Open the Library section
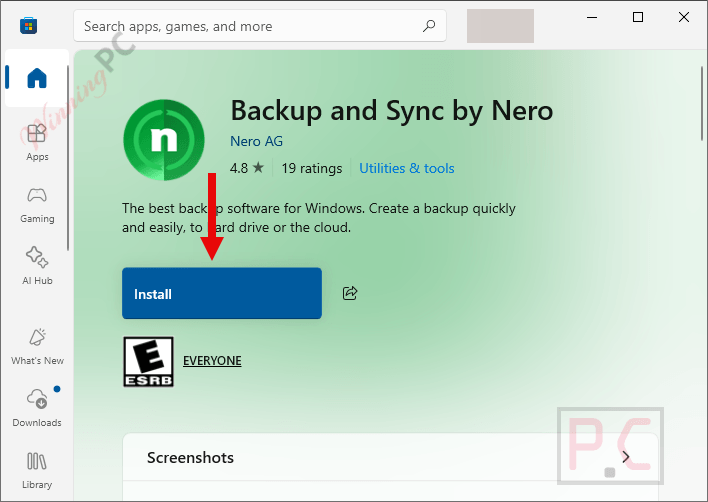708x502 pixels. pos(37,470)
